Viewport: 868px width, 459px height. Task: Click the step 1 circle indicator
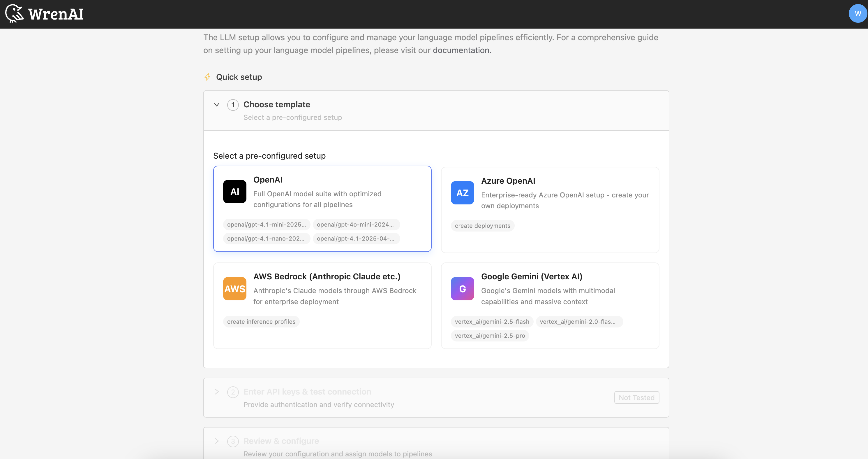[233, 105]
